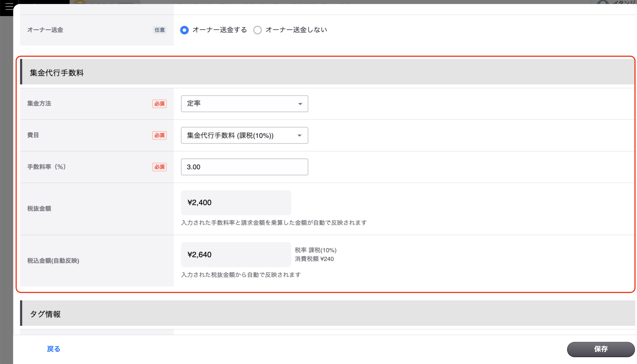
Task: Click the 集金代行手数料 section heading
Action: (57, 73)
